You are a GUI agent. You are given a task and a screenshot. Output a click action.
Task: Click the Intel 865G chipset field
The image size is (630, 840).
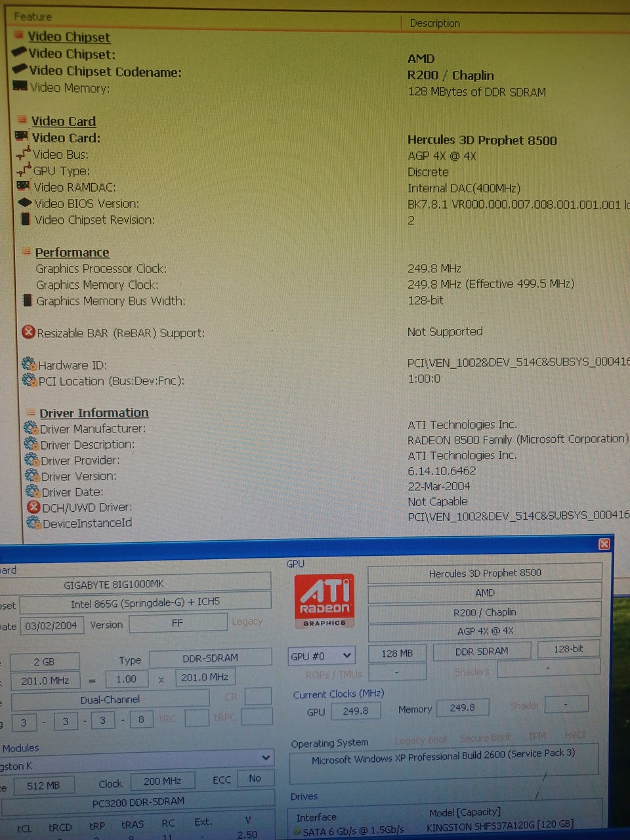click(x=145, y=602)
